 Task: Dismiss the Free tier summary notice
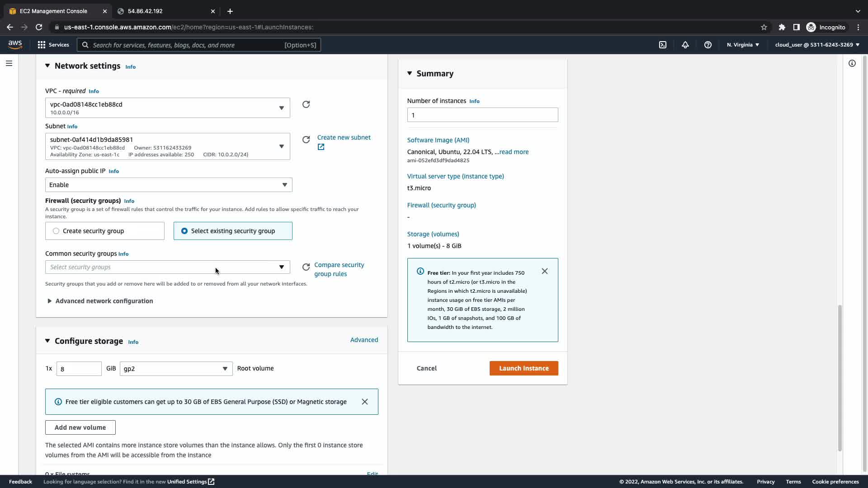click(545, 271)
